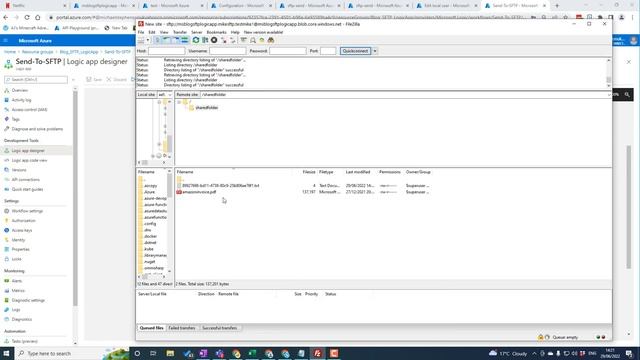Open Remote site path dropdown arrow
The image size is (640, 360).
tap(609, 95)
